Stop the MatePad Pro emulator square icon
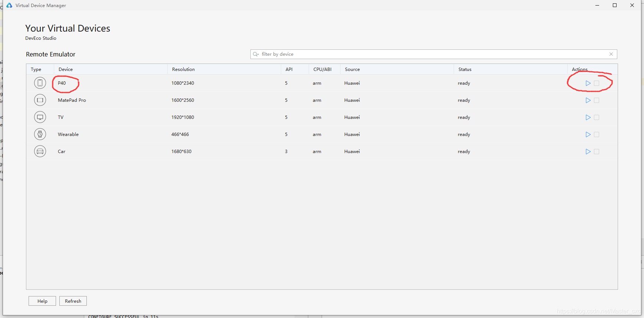Image resolution: width=644 pixels, height=318 pixels. (x=597, y=100)
